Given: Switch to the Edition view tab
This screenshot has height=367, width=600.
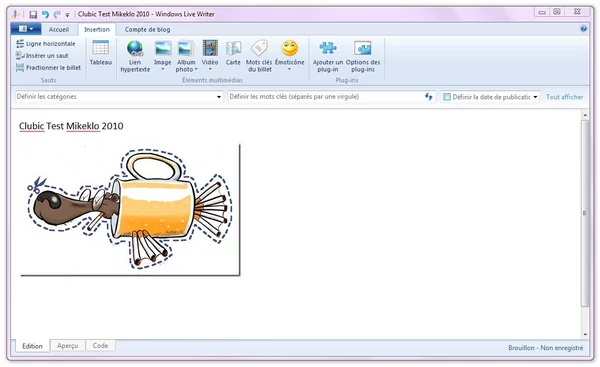Looking at the screenshot, I should 33,346.
